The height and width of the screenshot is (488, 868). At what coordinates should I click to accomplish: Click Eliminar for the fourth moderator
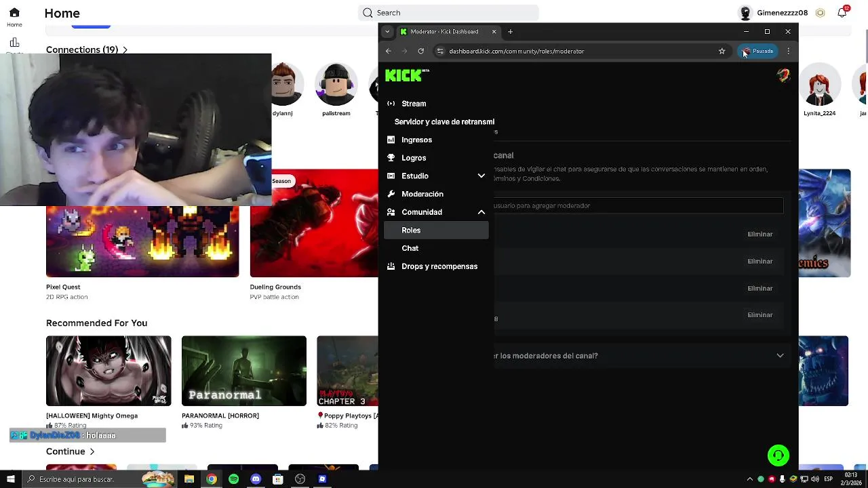[x=760, y=314]
